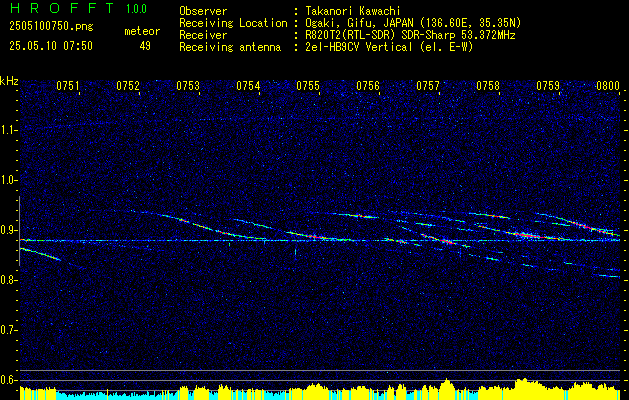Click the date stamp 25.05.10 07:50
Viewport: 629px width, 400px height.
[51, 46]
